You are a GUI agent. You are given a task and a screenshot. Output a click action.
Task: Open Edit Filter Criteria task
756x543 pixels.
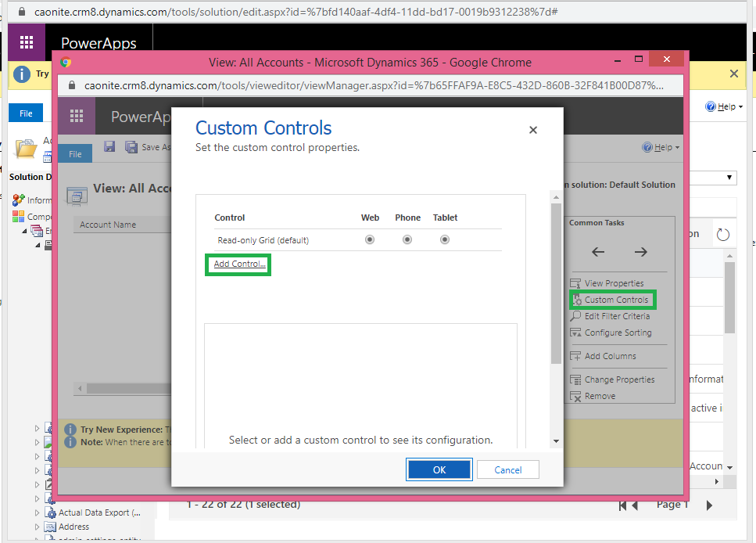pos(617,316)
